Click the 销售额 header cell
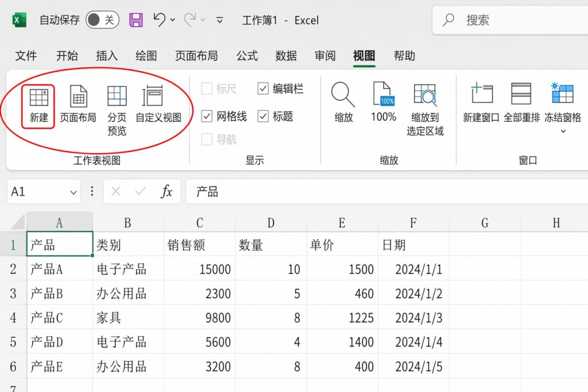Image resolution: width=588 pixels, height=392 pixels. [199, 244]
